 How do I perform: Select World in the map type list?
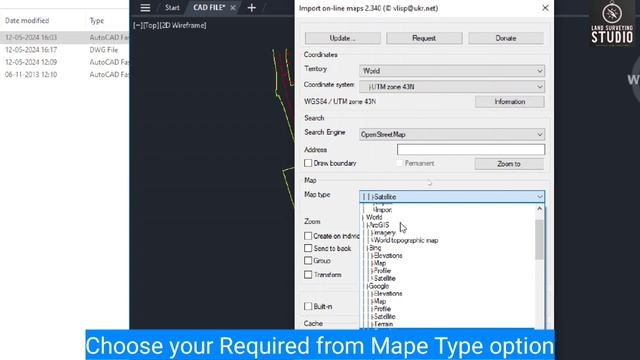tap(374, 217)
